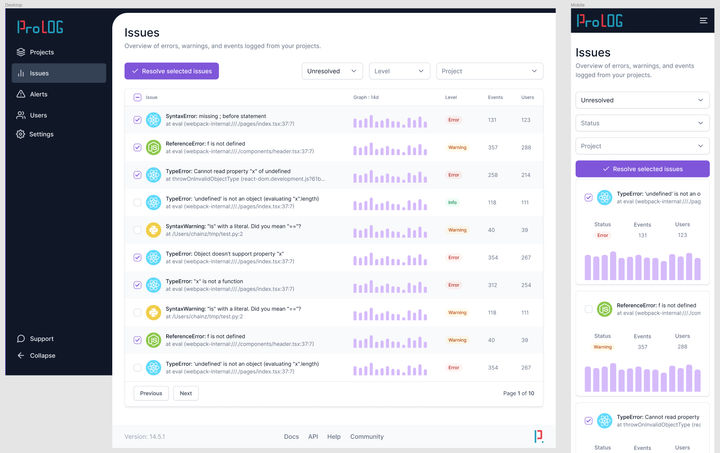Click the Node.js icon on the first ReferenceError row
Screen dimensions: 720x453
[x=153, y=147]
